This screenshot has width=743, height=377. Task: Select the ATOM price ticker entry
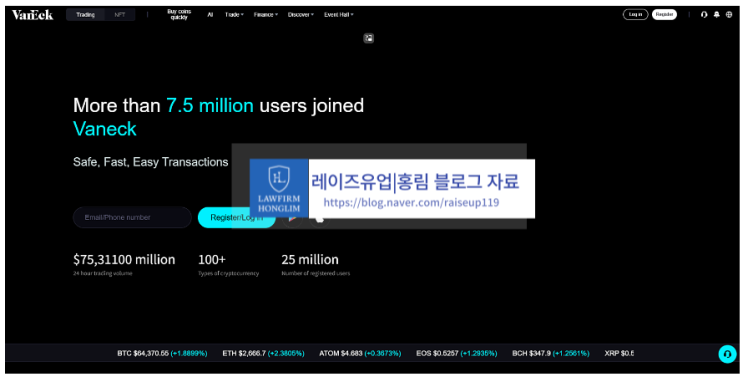pos(360,353)
